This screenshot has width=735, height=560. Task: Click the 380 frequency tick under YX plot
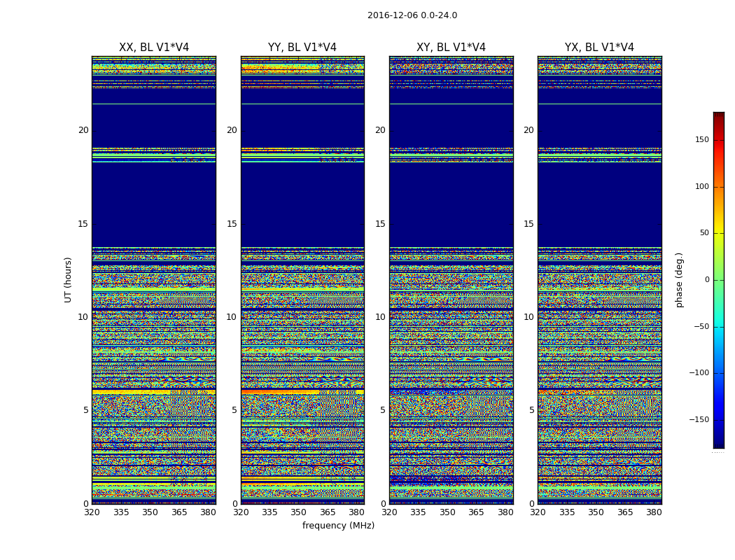click(x=654, y=512)
